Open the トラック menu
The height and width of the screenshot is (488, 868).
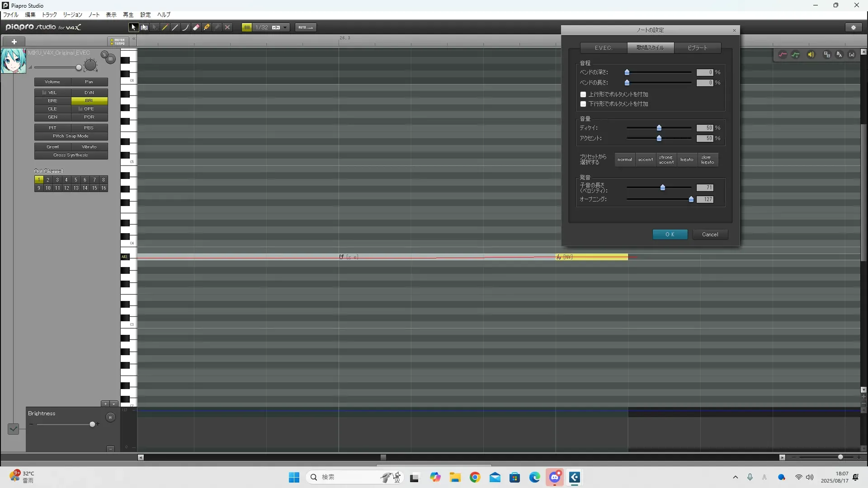click(x=49, y=15)
